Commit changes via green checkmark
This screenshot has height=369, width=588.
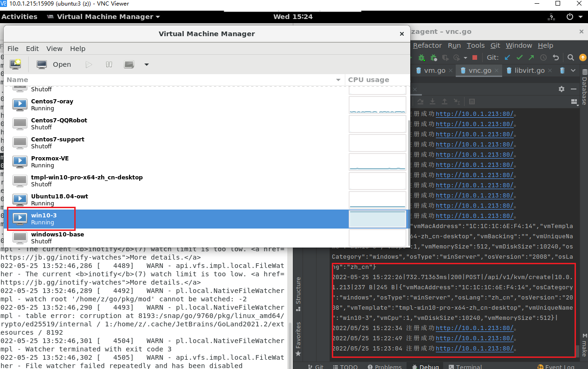[x=519, y=57]
